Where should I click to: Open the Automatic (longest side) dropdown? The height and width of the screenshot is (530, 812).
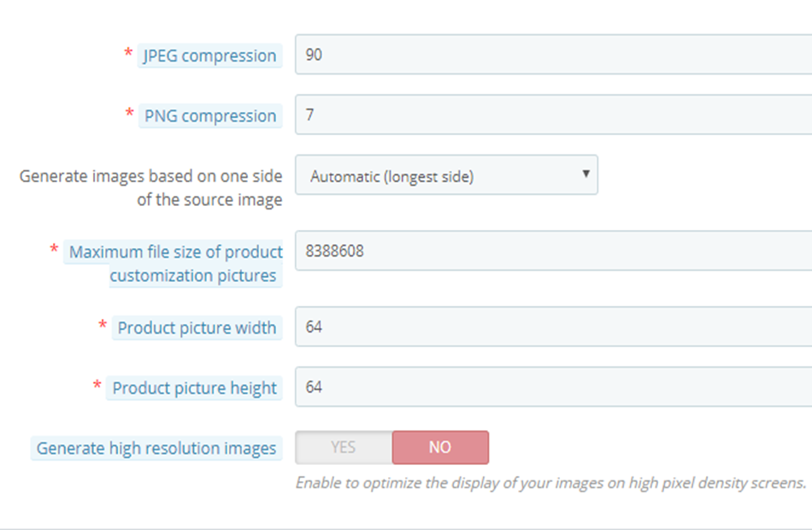pyautogui.click(x=446, y=175)
